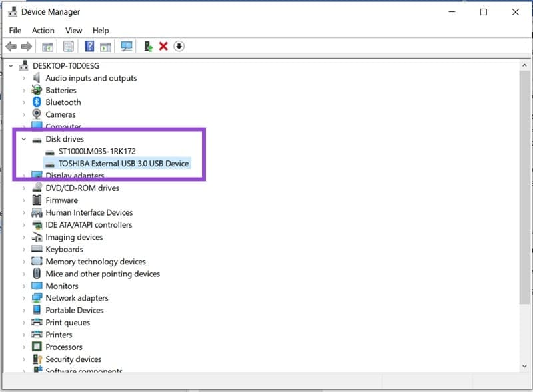
Task: Open Help using the question mark icon
Action: [x=90, y=46]
